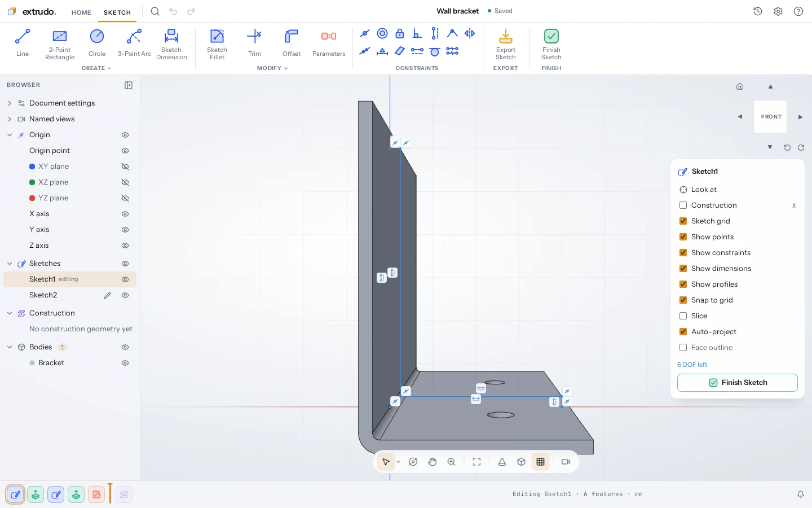Screen dimensions: 812x508
Task: Select the pan hand tool
Action: 433,462
